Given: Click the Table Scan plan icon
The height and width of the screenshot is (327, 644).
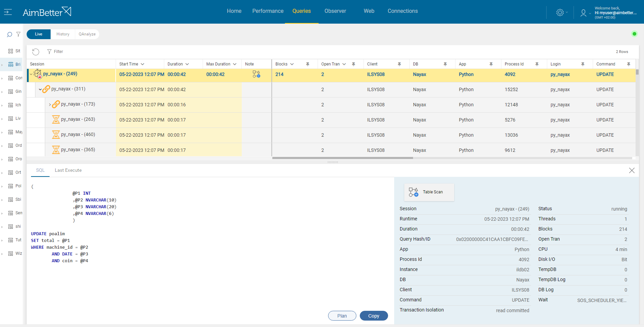Looking at the screenshot, I should click(x=413, y=192).
